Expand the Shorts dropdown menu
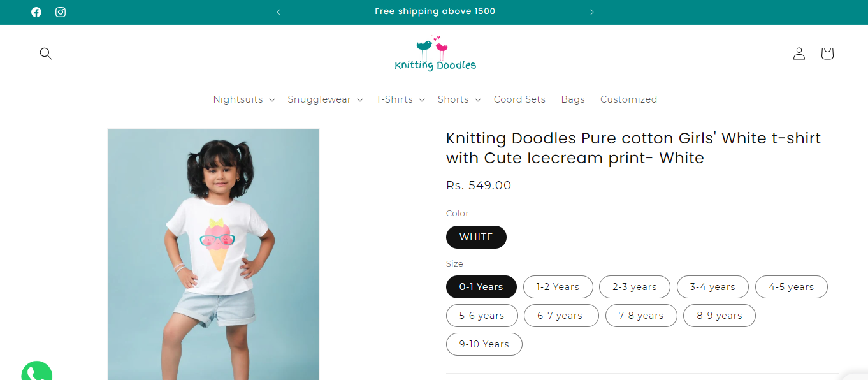Screen dimensions: 868x380 tap(458, 99)
